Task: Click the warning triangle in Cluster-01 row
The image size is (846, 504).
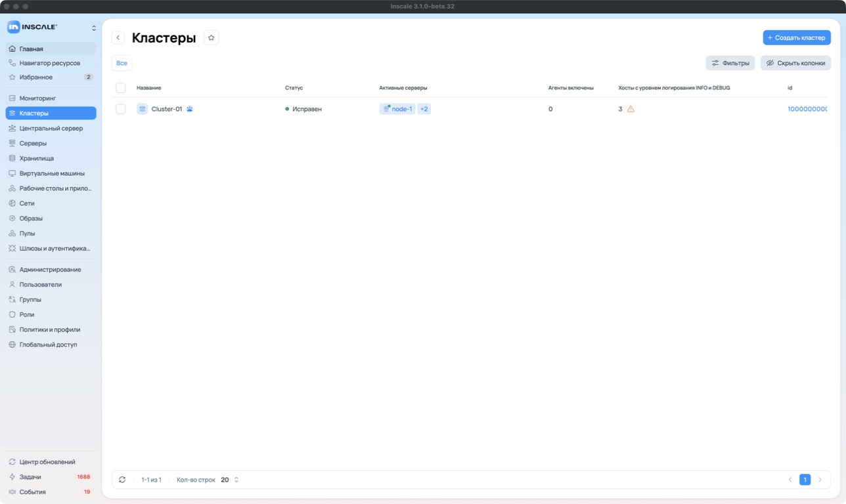Action: pyautogui.click(x=631, y=109)
